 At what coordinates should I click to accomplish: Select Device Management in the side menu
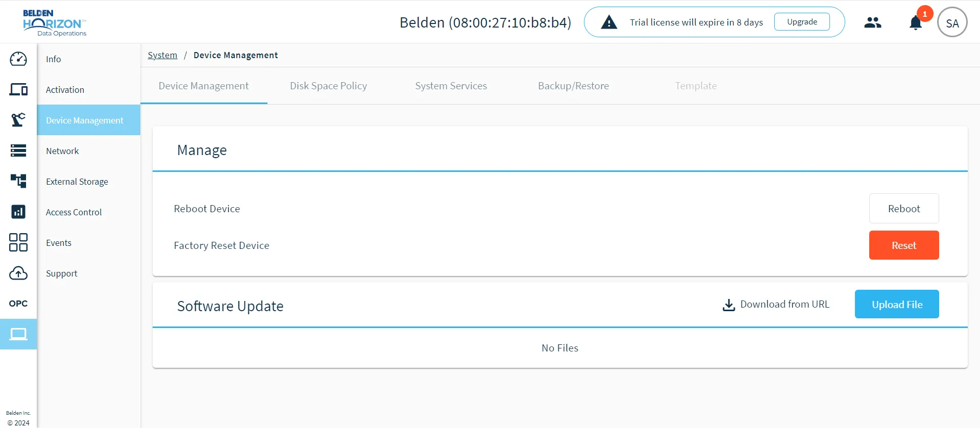click(x=89, y=120)
